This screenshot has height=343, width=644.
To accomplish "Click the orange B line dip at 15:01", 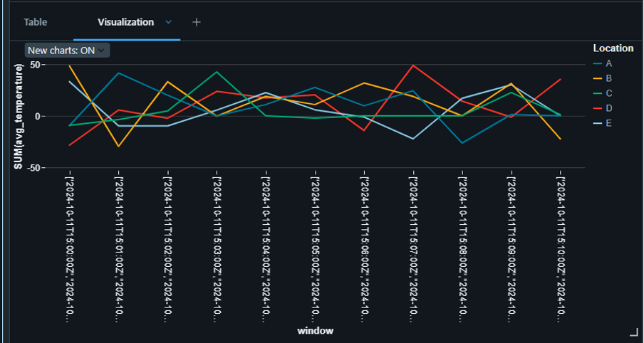I will [118, 147].
